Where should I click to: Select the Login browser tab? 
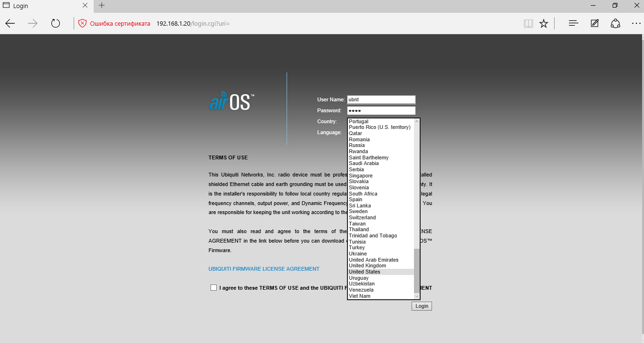(46, 6)
